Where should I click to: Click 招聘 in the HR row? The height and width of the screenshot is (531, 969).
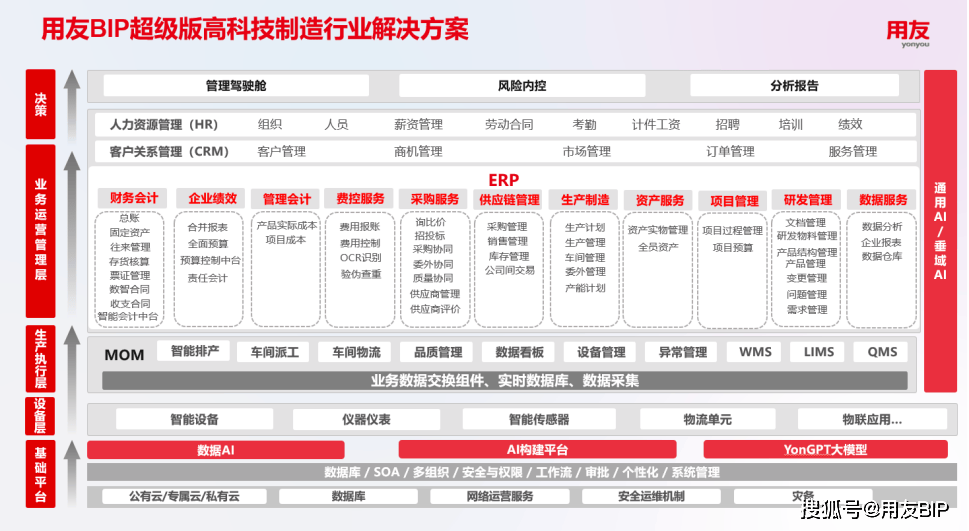[x=727, y=124]
